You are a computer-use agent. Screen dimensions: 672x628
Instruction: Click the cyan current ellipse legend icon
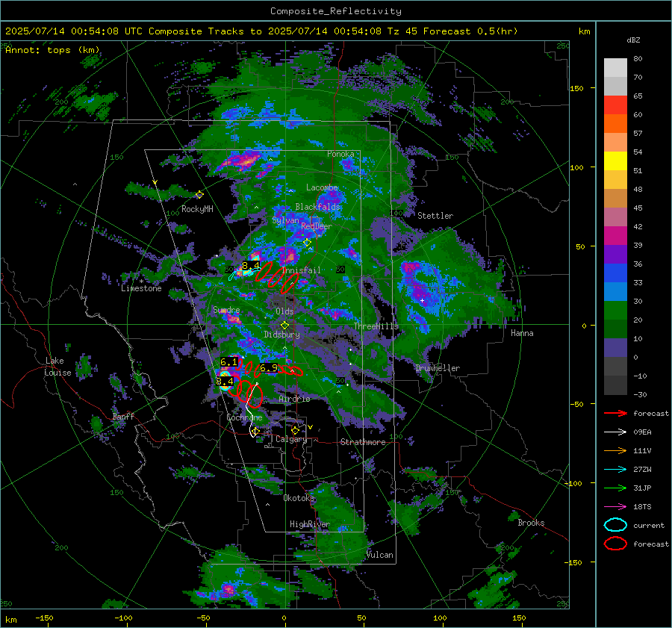coord(615,525)
